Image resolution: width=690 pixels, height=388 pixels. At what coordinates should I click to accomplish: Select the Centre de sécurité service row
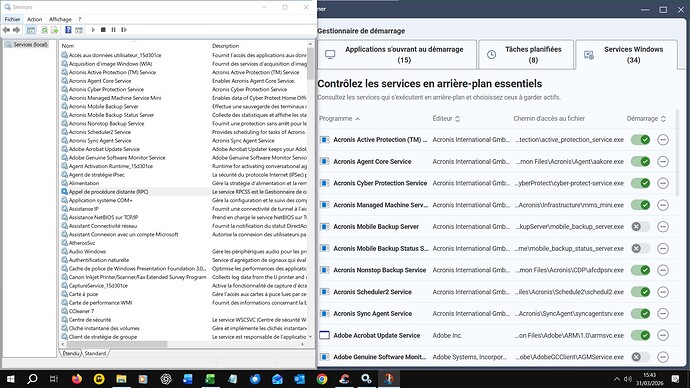click(184, 320)
